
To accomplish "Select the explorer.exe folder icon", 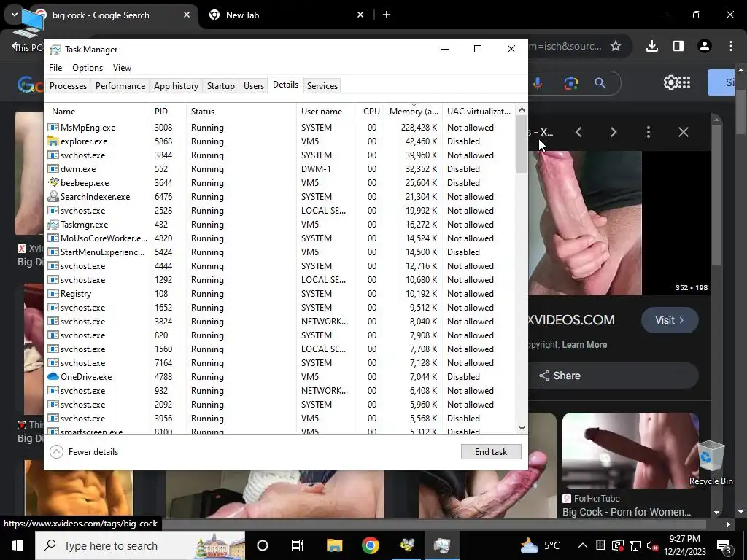I will 53,141.
